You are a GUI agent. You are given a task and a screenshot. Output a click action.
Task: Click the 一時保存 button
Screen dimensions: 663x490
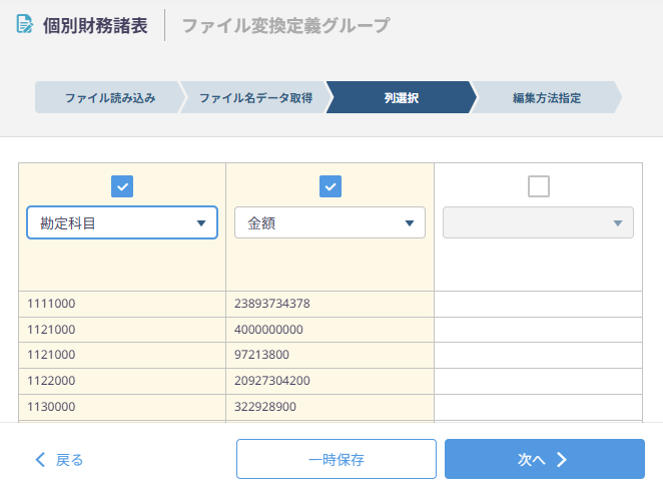(336, 459)
